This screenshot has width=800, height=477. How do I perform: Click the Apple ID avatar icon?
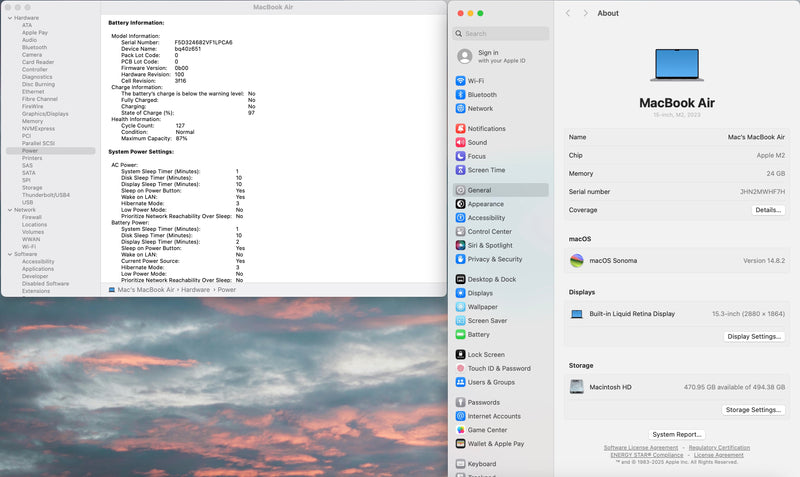click(x=464, y=57)
